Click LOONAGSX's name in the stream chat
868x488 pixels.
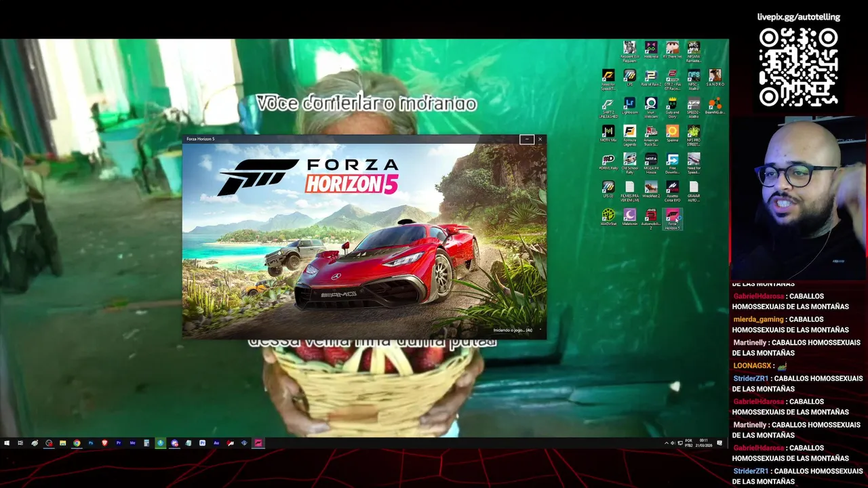[753, 365]
